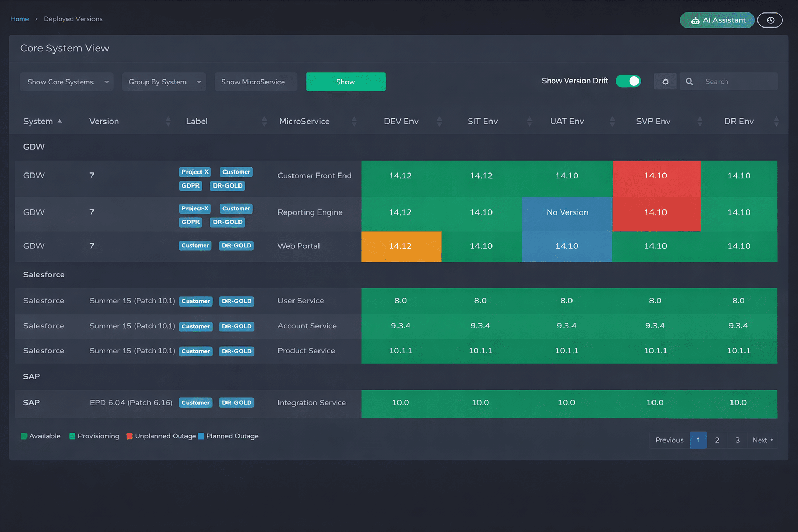Click the history clock icon button
798x532 pixels.
coord(770,20)
